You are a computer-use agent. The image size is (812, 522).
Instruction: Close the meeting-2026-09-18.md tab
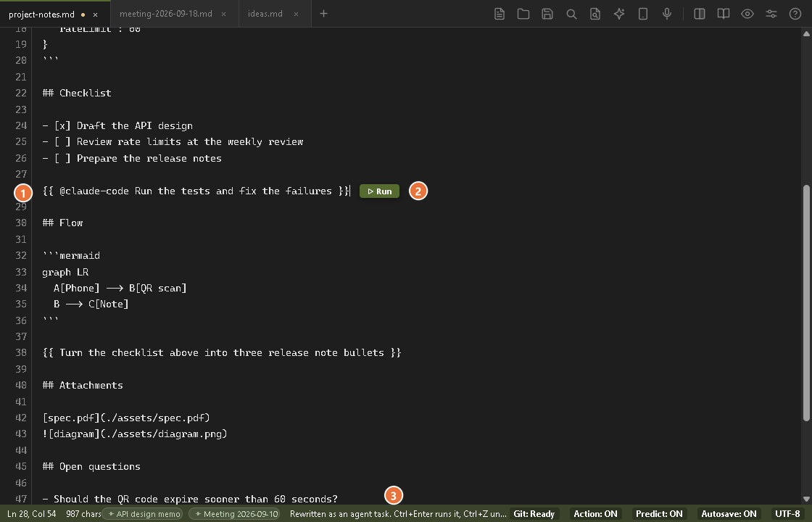tap(224, 14)
